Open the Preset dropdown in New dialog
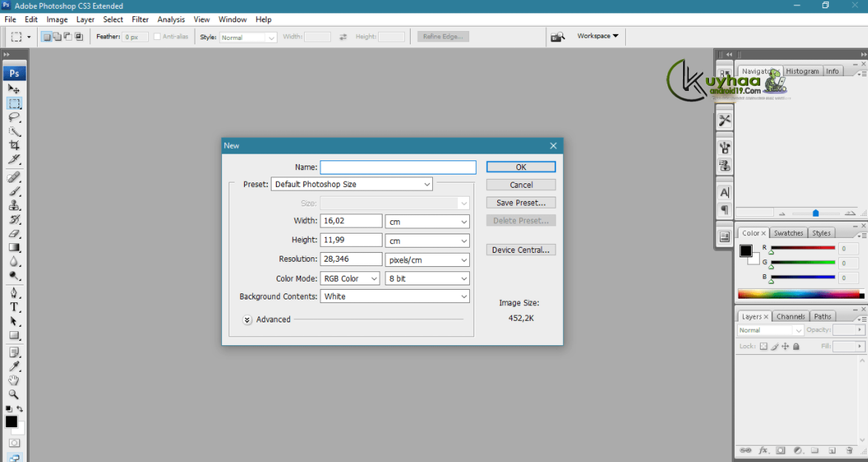This screenshot has height=462, width=868. click(351, 184)
